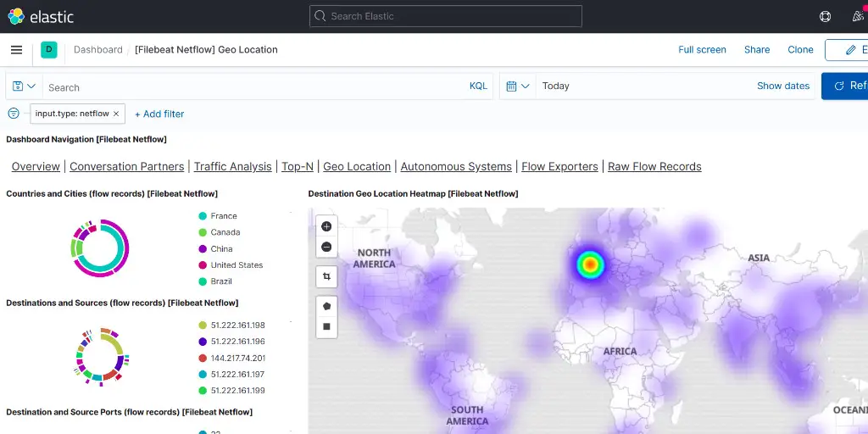
Task: Click the Add filter link
Action: (x=159, y=114)
